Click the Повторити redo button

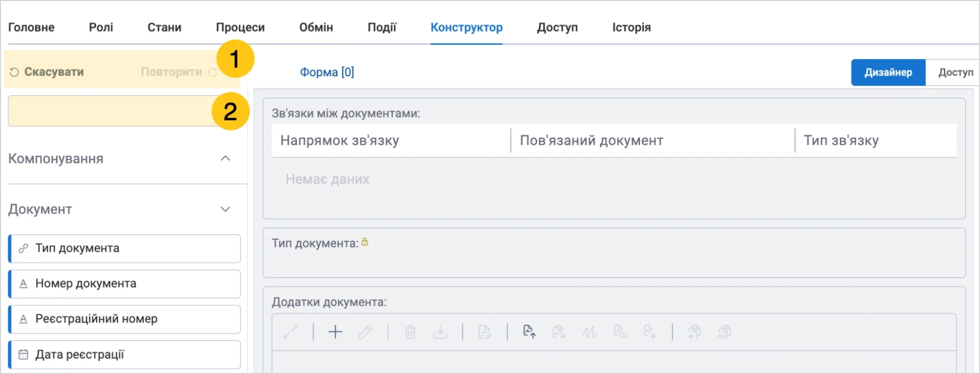[x=179, y=72]
